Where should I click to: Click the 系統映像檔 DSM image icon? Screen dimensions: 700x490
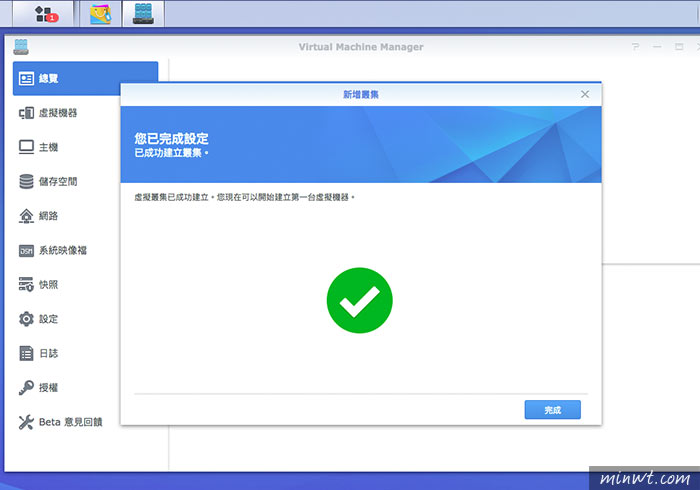pyautogui.click(x=26, y=250)
